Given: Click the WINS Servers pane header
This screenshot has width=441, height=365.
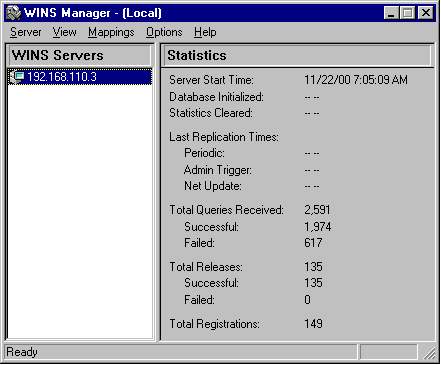Looking at the screenshot, I should pos(80,55).
